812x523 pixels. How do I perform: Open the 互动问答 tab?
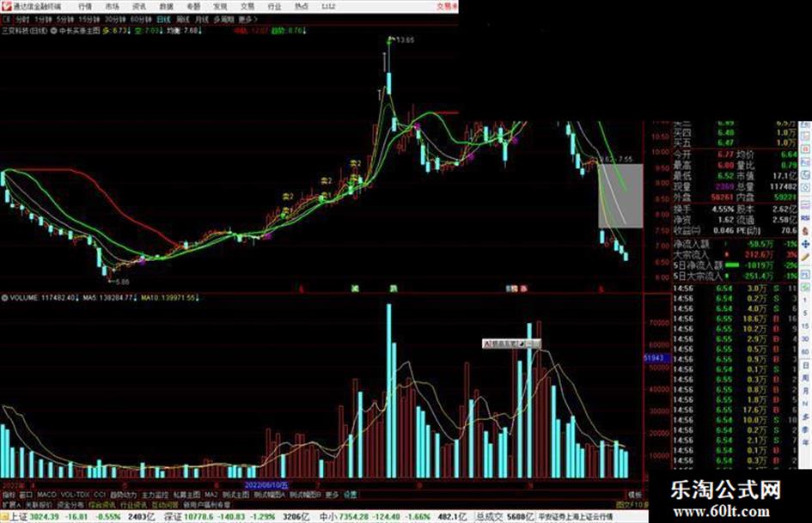click(x=165, y=504)
